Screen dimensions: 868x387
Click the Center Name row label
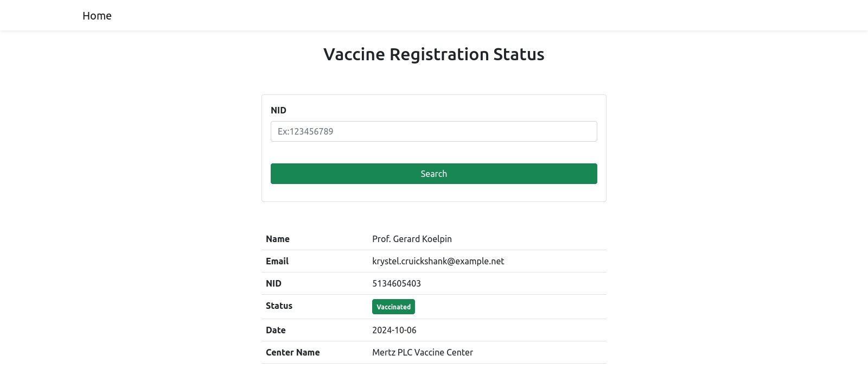point(292,352)
